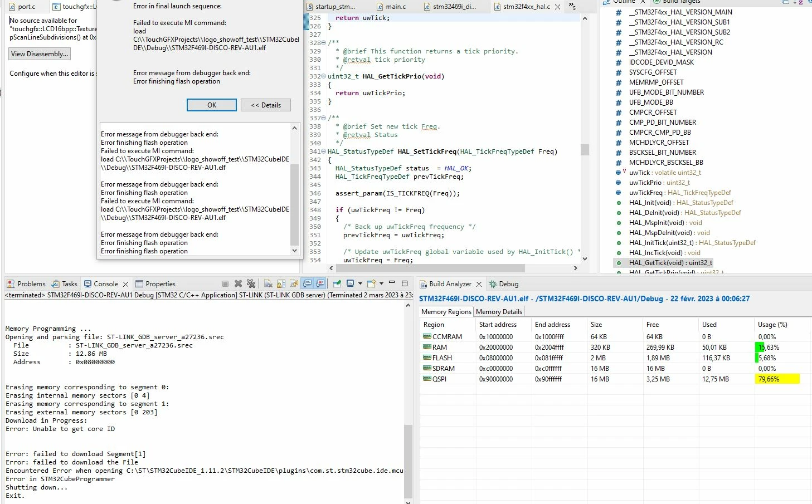Image resolution: width=812 pixels, height=504 pixels.
Task: Close the Console view tab
Action: click(x=125, y=284)
